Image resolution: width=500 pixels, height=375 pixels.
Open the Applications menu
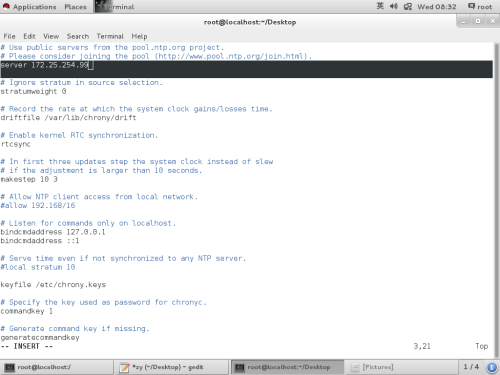click(x=29, y=7)
